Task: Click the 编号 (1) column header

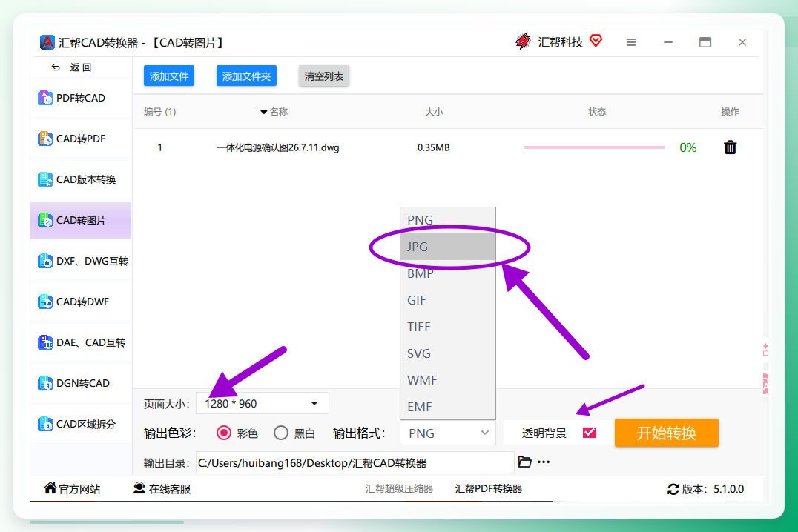Action: (x=159, y=112)
